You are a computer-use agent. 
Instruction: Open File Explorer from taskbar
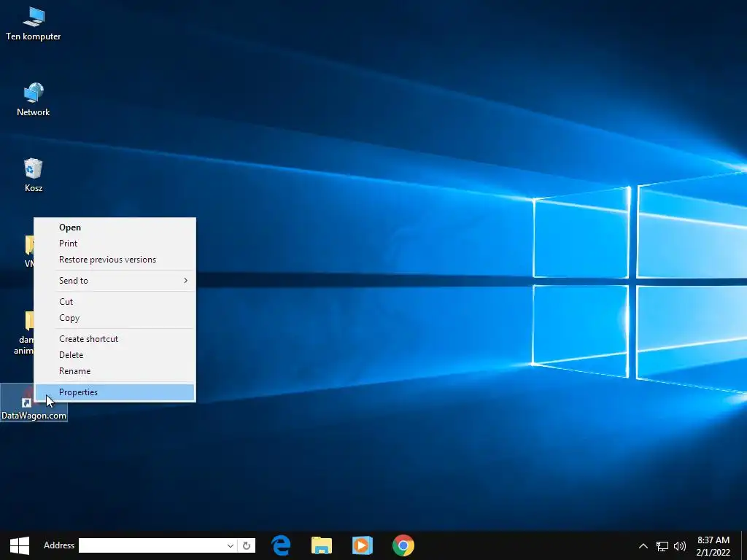(322, 545)
